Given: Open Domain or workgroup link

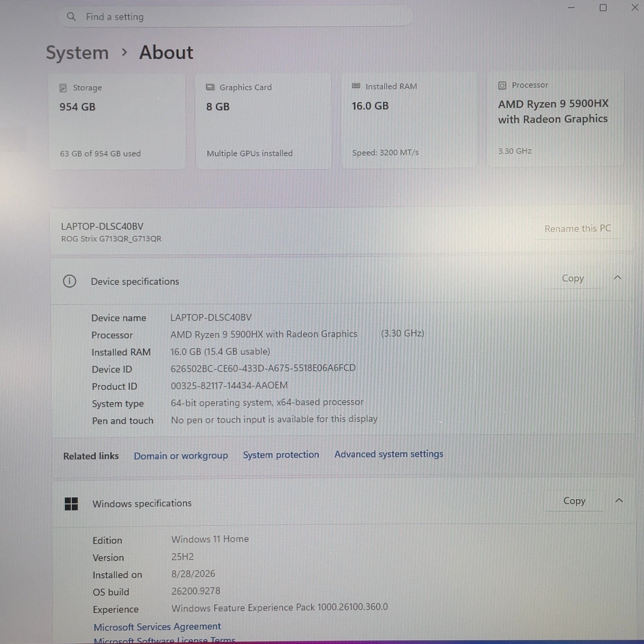Looking at the screenshot, I should point(181,456).
